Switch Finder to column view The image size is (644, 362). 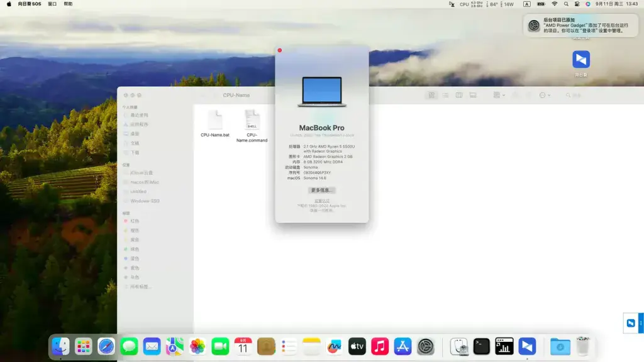pyautogui.click(x=458, y=96)
